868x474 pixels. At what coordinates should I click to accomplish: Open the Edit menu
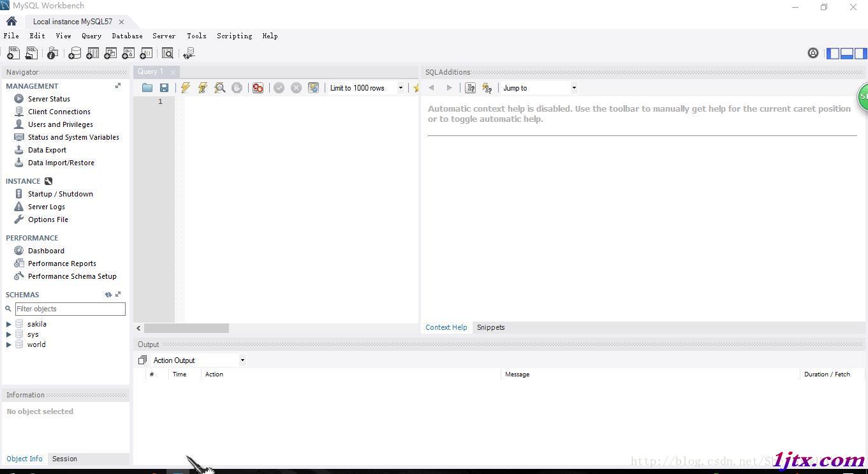click(37, 36)
